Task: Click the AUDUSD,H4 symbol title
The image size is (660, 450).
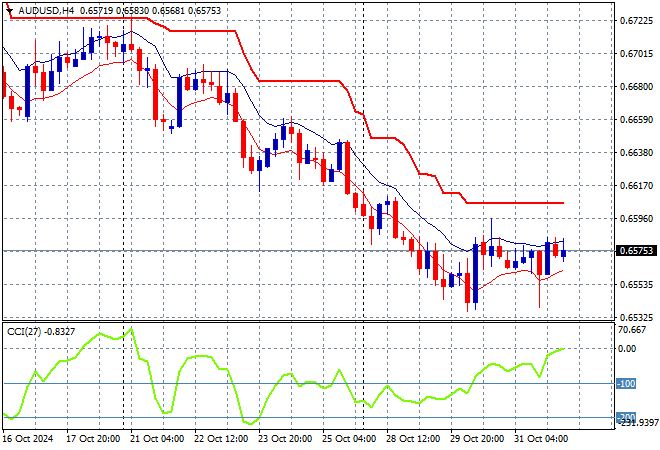Action: [46, 11]
